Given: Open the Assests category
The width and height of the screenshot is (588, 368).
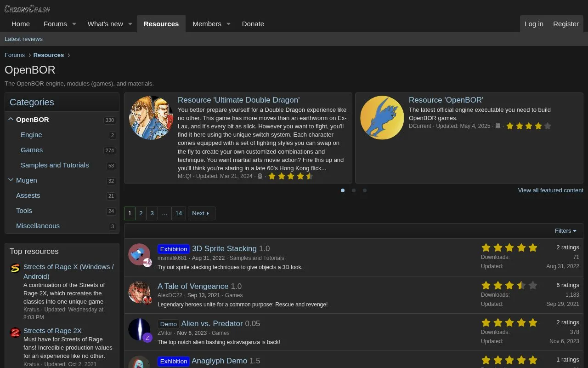Looking at the screenshot, I should click(x=28, y=195).
